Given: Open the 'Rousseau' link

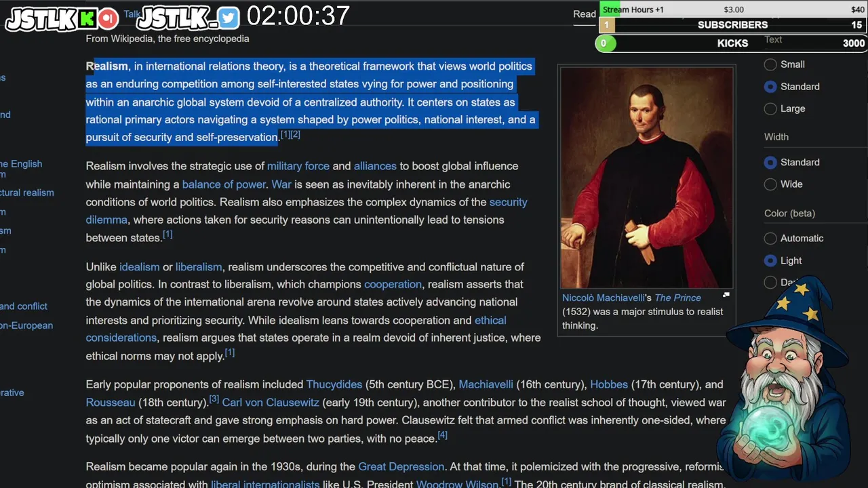Looking at the screenshot, I should coord(111,403).
